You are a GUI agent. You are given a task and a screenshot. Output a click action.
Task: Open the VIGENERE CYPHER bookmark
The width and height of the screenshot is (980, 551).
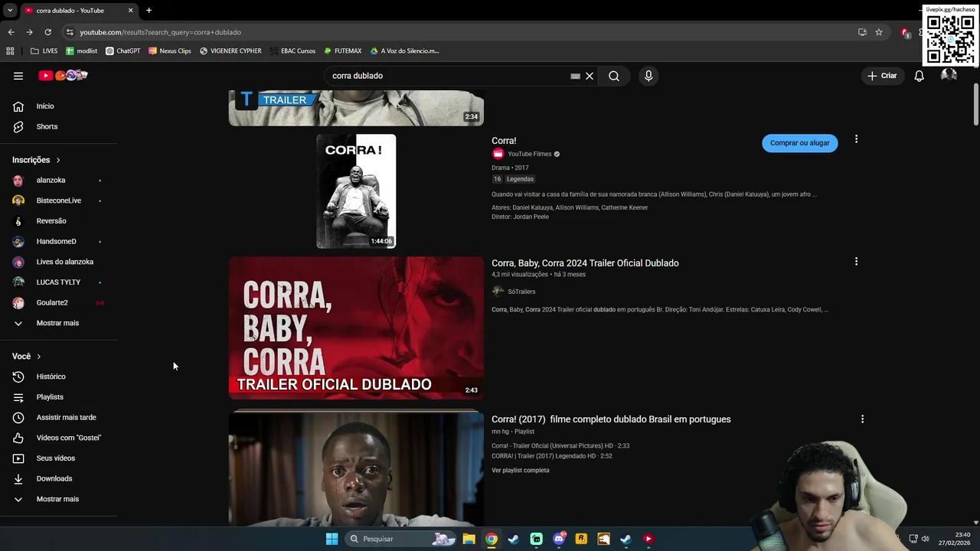(x=230, y=51)
